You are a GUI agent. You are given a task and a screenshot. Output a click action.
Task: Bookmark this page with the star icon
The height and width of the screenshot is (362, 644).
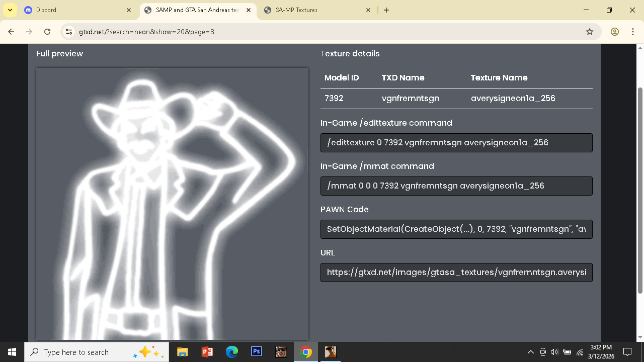590,32
